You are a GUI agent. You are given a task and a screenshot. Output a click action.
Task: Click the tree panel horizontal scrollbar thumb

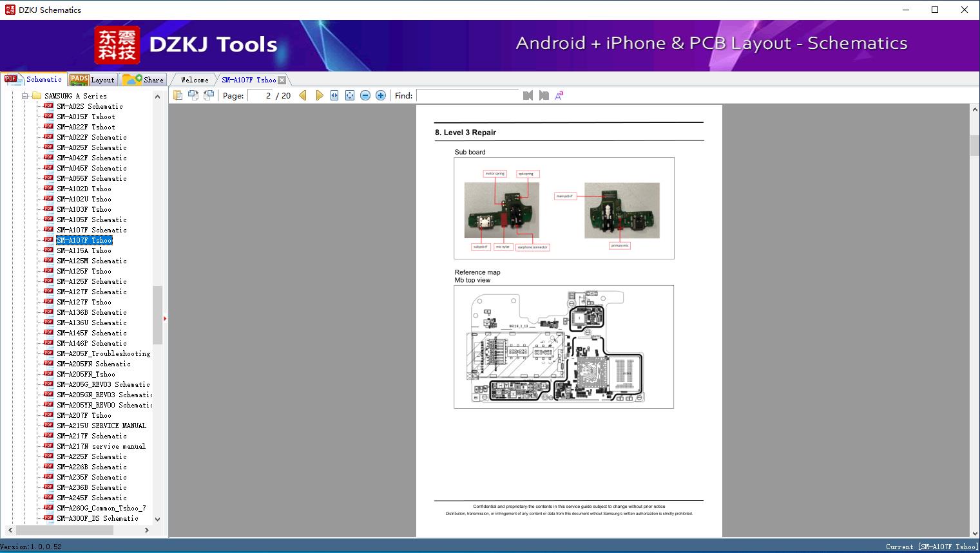64,530
